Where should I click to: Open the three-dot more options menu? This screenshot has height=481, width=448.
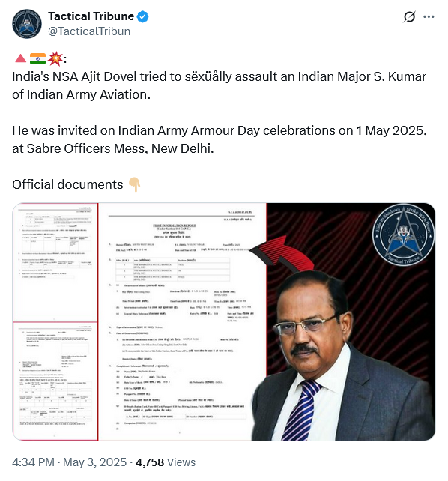pyautogui.click(x=429, y=17)
